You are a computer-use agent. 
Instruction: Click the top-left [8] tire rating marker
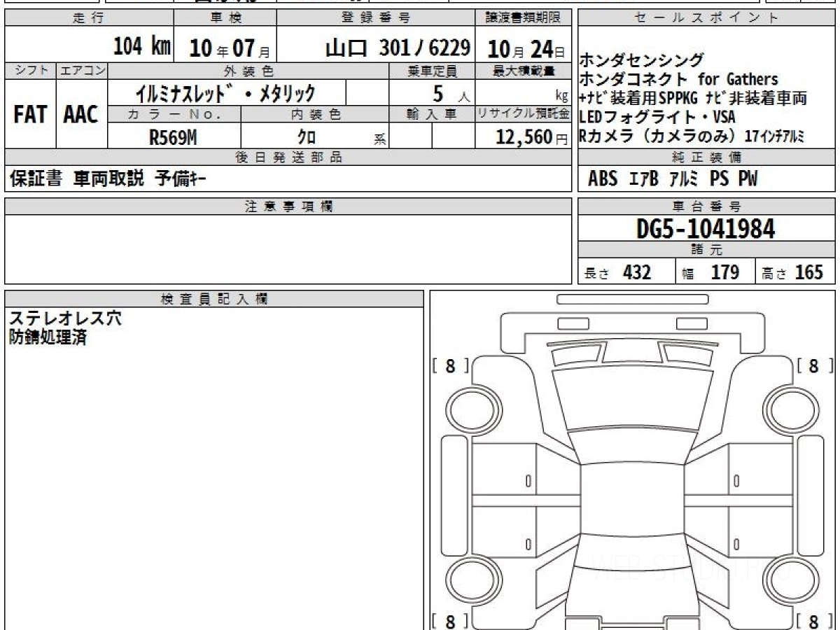[450, 366]
